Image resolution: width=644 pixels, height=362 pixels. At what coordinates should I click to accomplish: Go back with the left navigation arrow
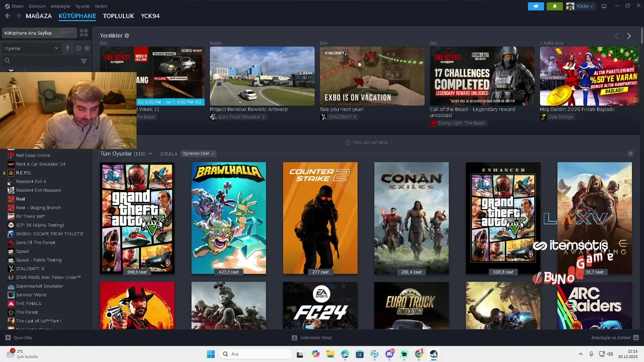[8, 16]
